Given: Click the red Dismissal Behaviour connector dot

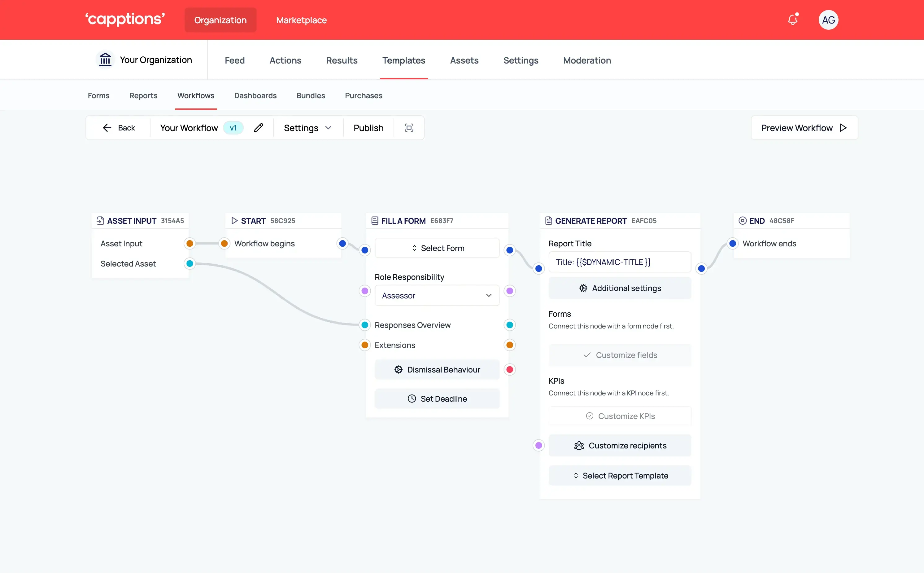Looking at the screenshot, I should 510,369.
